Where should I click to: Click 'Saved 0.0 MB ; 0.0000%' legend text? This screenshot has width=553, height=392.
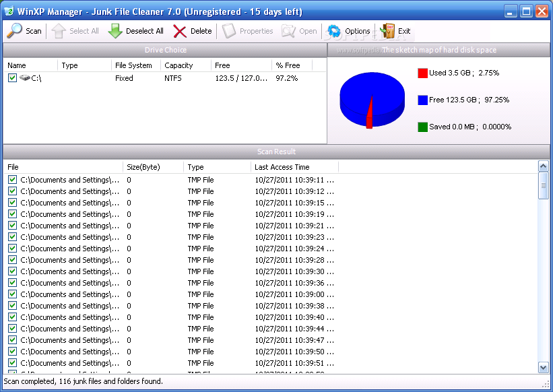point(470,127)
